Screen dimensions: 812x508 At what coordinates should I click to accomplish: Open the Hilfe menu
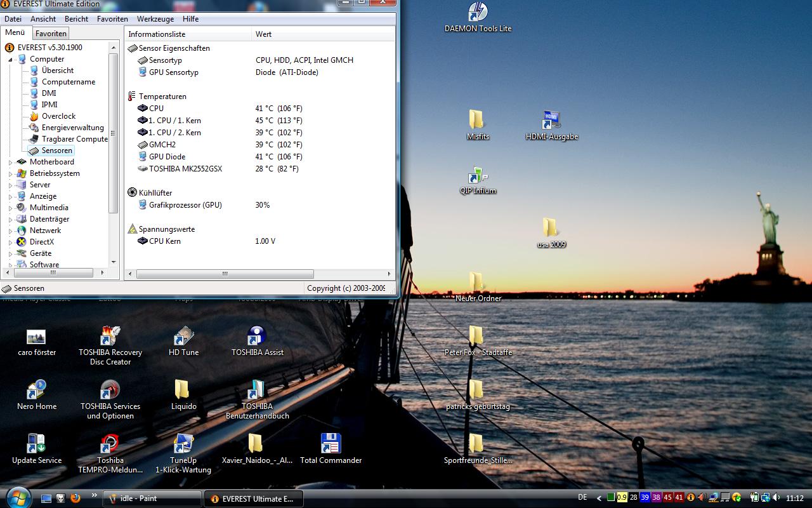pos(190,19)
